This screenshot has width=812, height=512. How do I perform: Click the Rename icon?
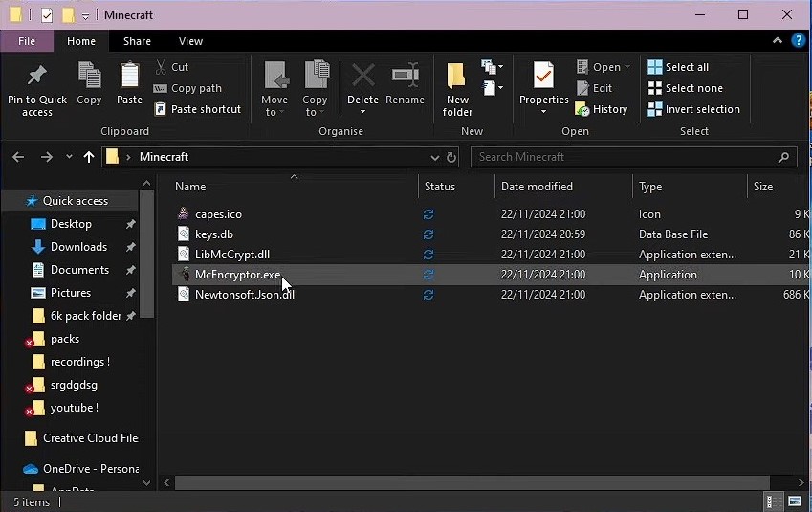(405, 76)
